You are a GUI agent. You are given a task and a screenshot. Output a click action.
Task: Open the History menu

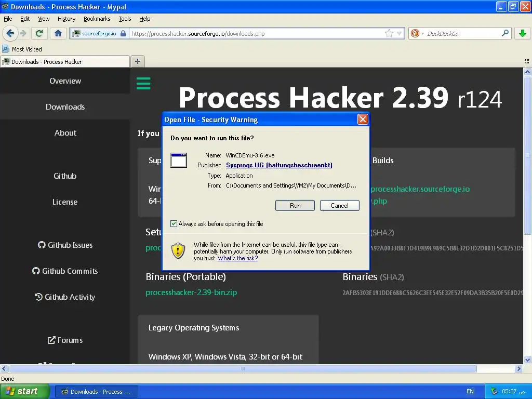(x=66, y=19)
